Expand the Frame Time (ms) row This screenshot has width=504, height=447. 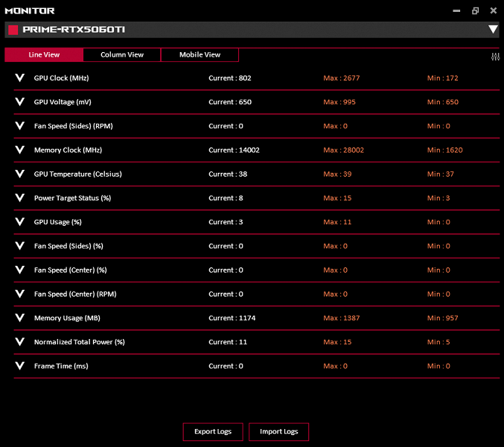click(x=20, y=366)
